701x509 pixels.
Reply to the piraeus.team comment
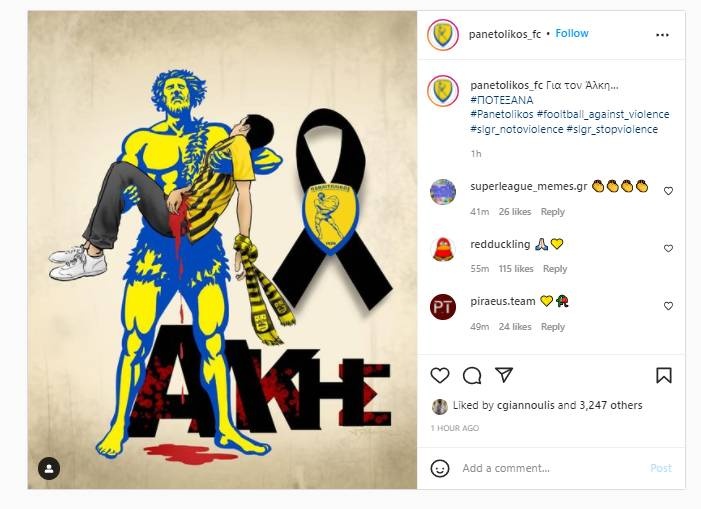coord(553,327)
